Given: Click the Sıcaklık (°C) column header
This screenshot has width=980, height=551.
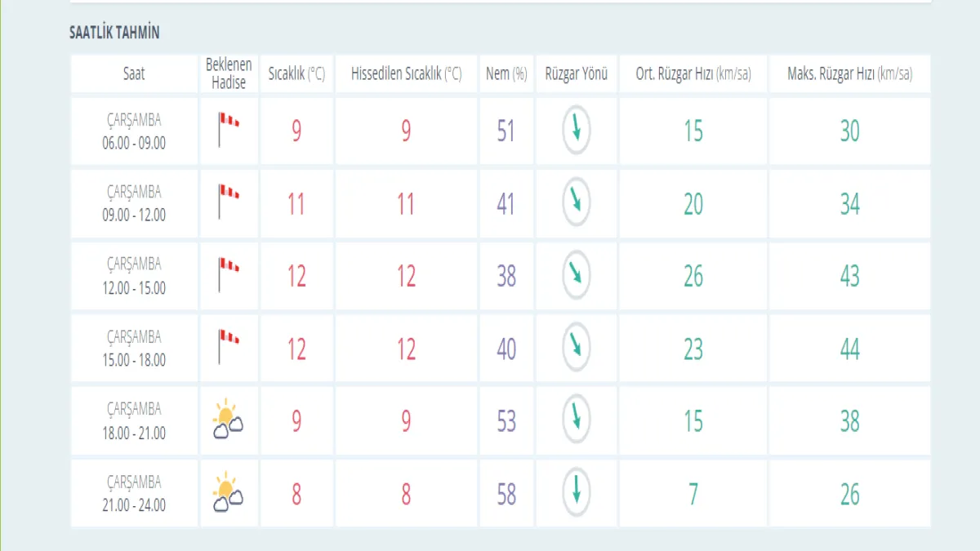Looking at the screenshot, I should pyautogui.click(x=296, y=73).
